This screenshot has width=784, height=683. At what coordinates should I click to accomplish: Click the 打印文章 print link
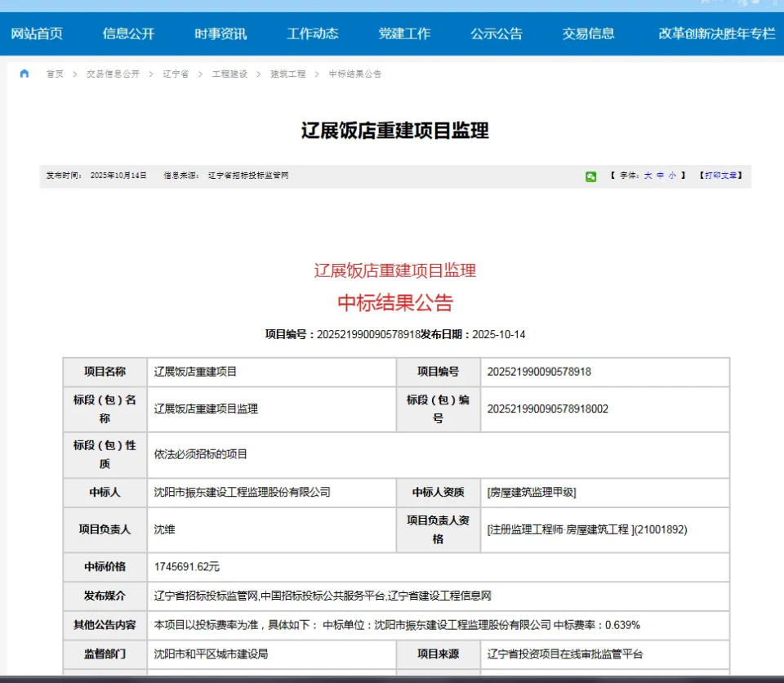coord(719,176)
